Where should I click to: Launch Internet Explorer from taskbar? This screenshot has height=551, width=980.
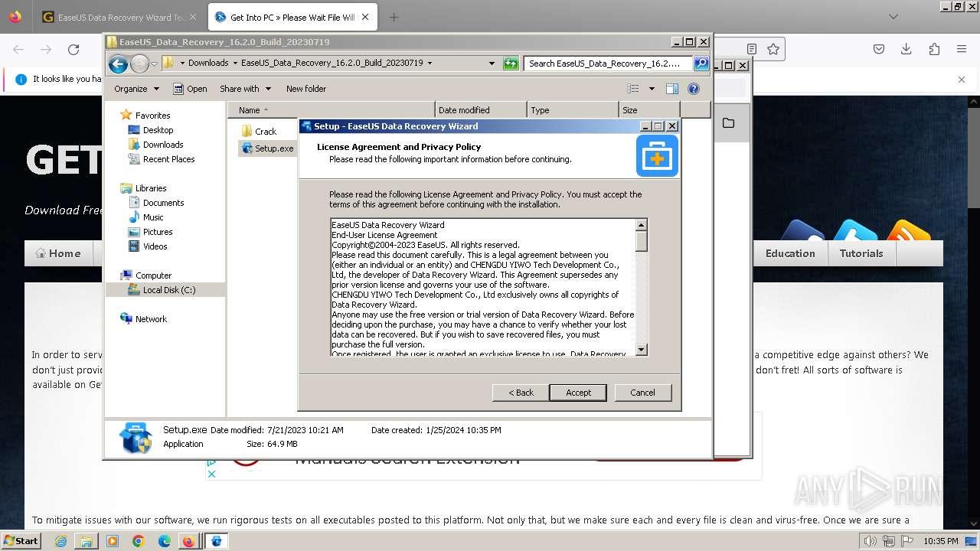pos(60,541)
